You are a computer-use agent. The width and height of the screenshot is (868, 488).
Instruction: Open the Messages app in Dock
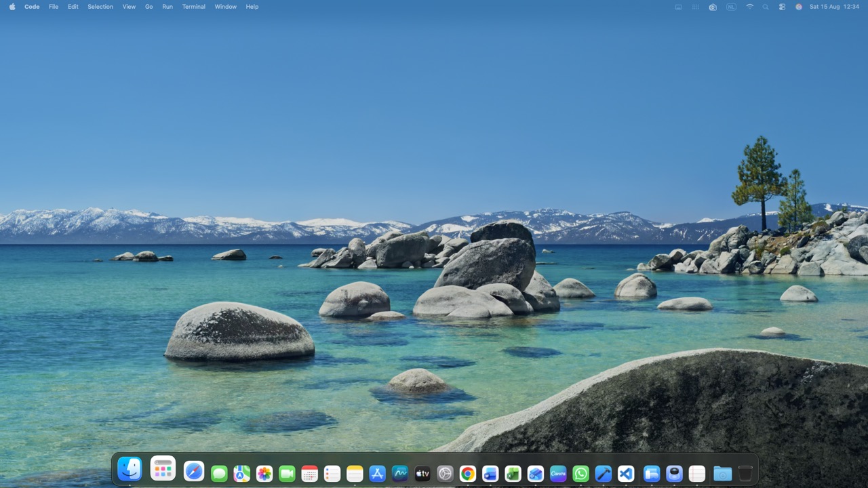[x=219, y=474]
